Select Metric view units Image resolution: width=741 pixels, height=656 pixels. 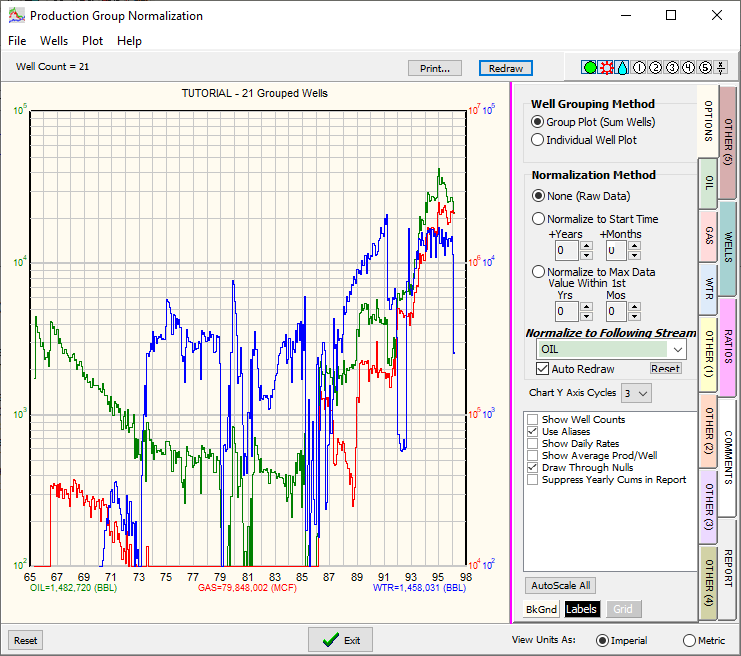[x=690, y=640]
